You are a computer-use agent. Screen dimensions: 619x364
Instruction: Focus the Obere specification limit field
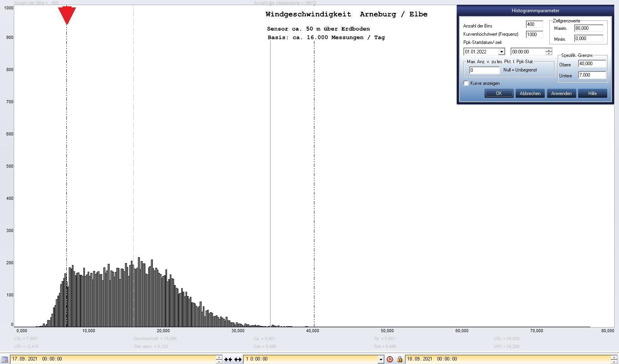[591, 64]
